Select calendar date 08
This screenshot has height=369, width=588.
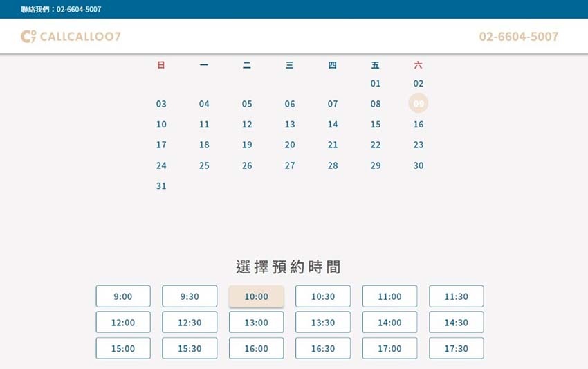[376, 104]
